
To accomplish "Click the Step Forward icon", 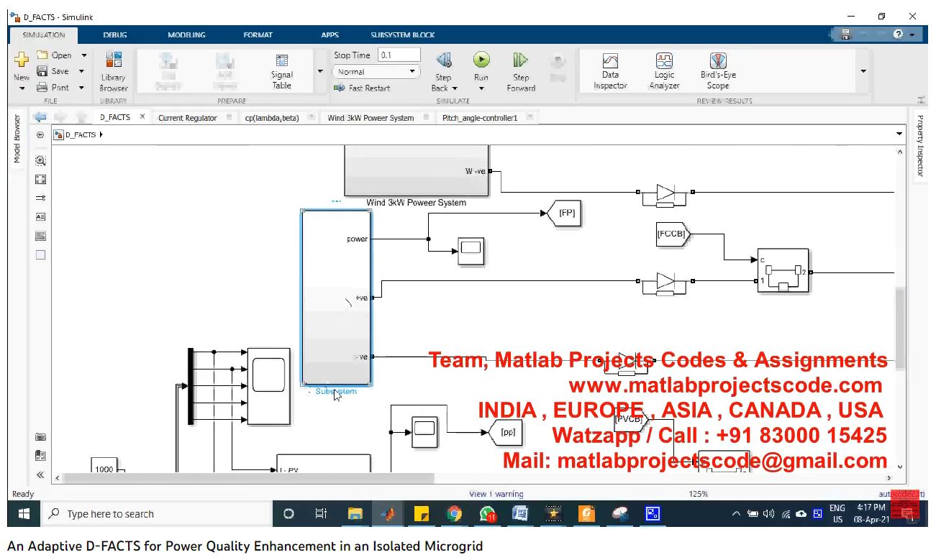I will 521,61.
